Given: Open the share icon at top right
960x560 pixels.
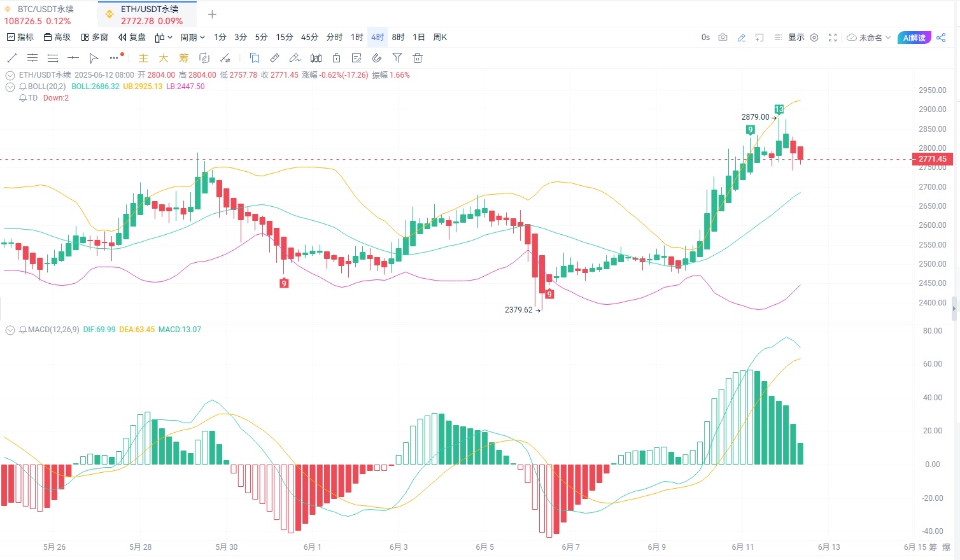Looking at the screenshot, I should pos(941,38).
